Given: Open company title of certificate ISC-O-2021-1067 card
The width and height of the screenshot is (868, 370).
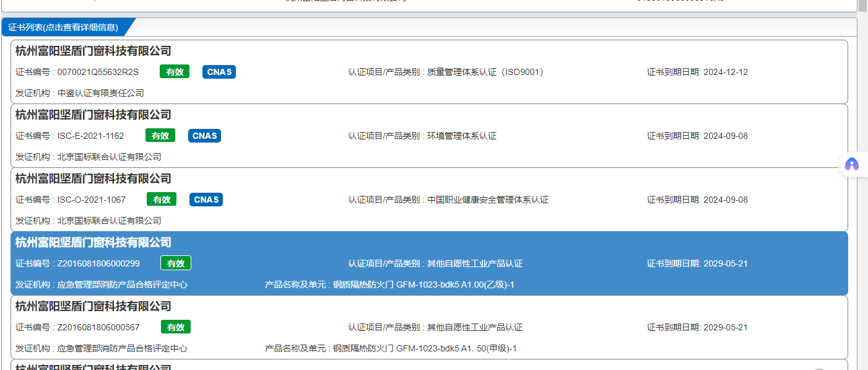Looking at the screenshot, I should click(93, 178).
